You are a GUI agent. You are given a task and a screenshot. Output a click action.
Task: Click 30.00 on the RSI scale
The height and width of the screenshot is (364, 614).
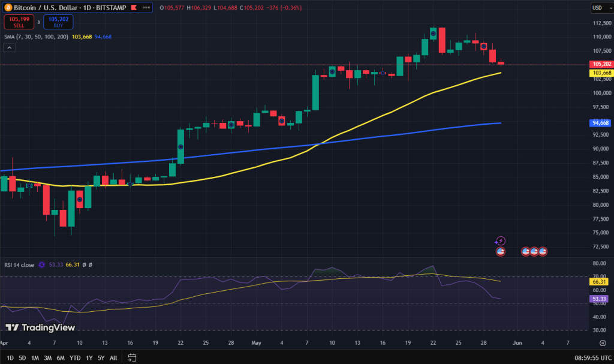(x=599, y=330)
